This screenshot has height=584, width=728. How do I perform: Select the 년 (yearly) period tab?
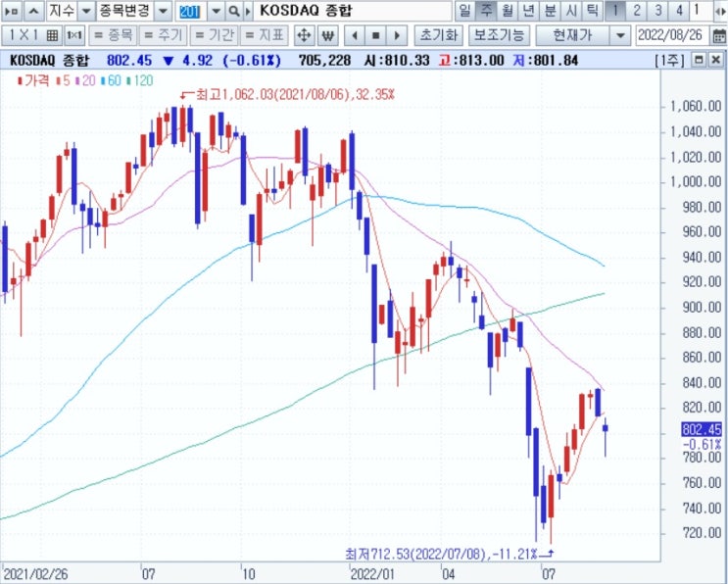point(529,10)
